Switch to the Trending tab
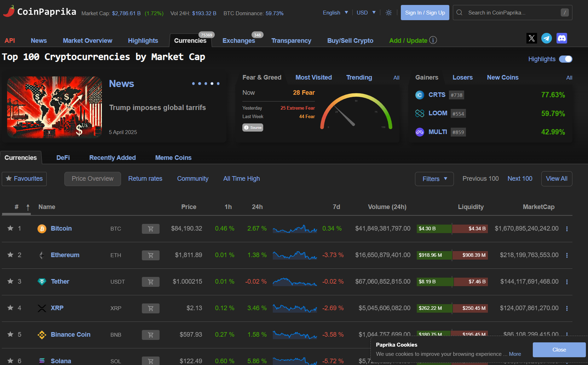Viewport: 588px width, 365px height. [359, 77]
